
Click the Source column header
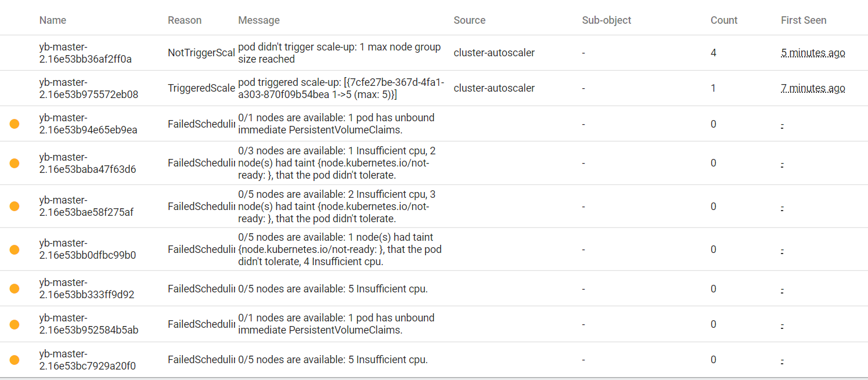tap(469, 20)
